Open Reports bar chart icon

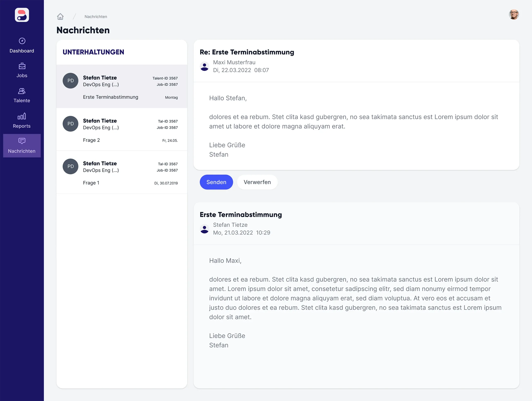point(22,116)
